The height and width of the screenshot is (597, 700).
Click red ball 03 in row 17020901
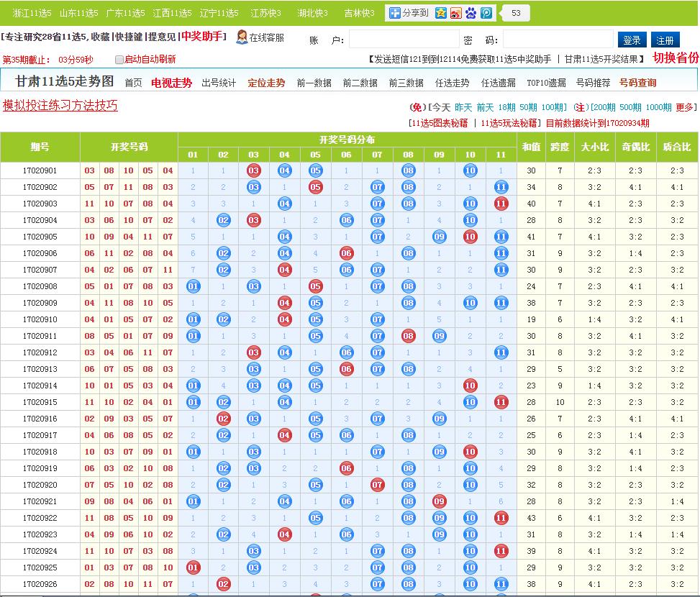(x=253, y=170)
